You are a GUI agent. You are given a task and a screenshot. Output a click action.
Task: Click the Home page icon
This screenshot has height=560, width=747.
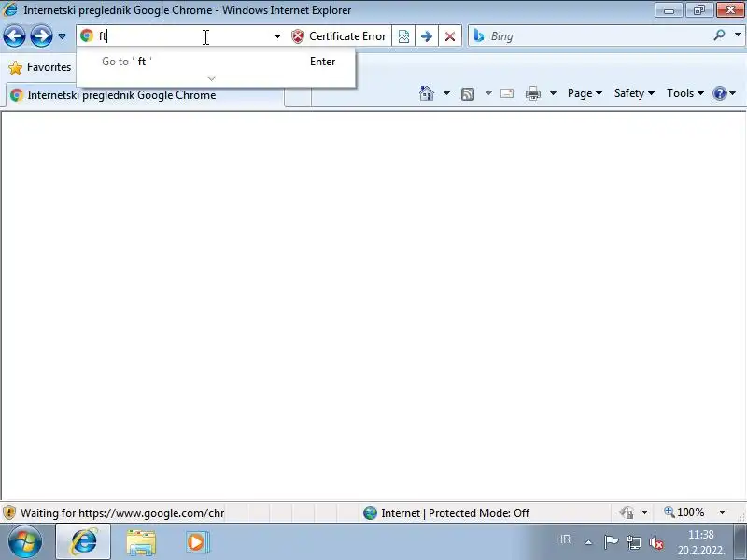tap(427, 93)
